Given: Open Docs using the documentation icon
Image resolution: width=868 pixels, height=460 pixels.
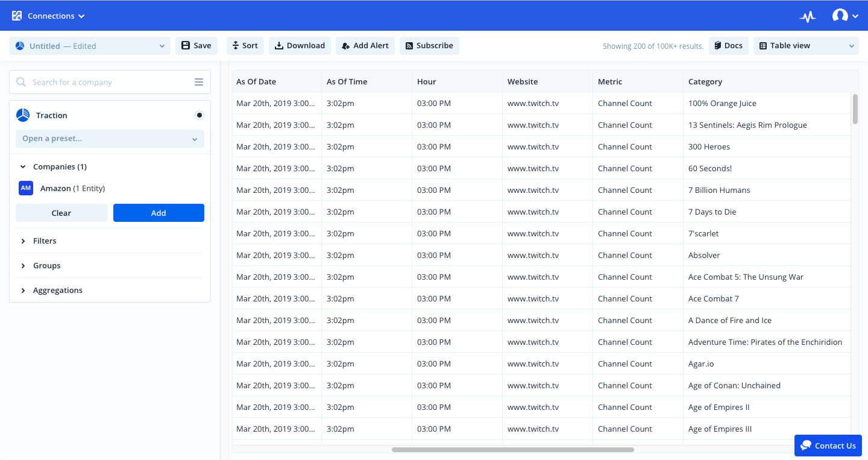Looking at the screenshot, I should (x=717, y=45).
